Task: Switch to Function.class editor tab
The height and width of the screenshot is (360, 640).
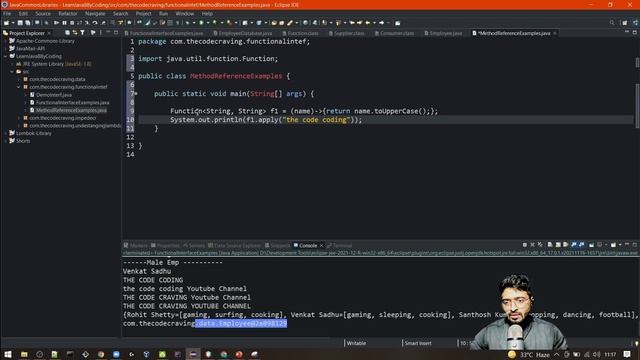Action: (300, 33)
